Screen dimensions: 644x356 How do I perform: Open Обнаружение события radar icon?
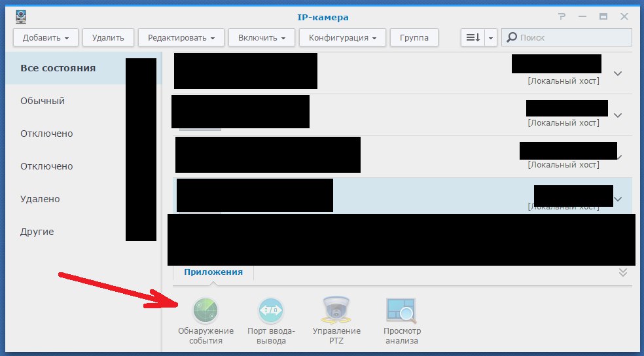(x=206, y=311)
